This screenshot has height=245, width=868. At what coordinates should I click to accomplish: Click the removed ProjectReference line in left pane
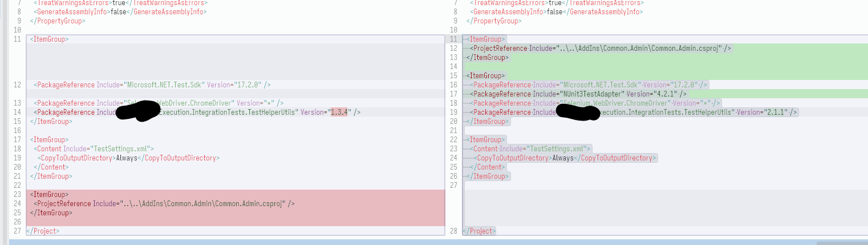pyautogui.click(x=164, y=204)
